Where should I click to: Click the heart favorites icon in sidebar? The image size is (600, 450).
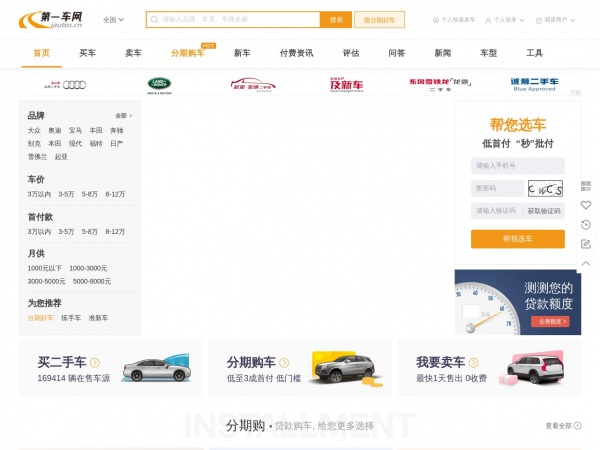586,205
